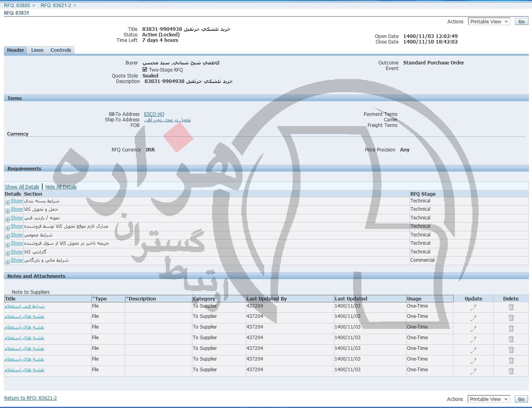Click Show link for شرايط مالي و بازرگاني
This screenshot has width=532, height=408.
(17, 260)
